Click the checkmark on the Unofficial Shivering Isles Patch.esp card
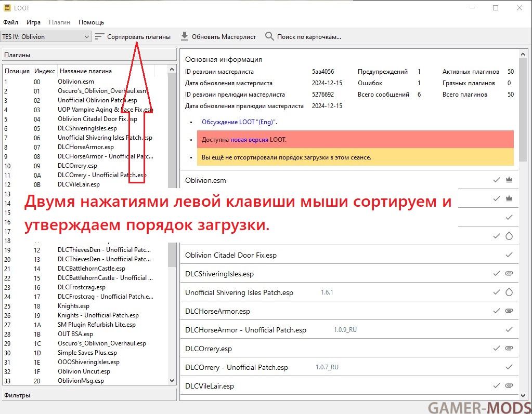 [x=496, y=292]
